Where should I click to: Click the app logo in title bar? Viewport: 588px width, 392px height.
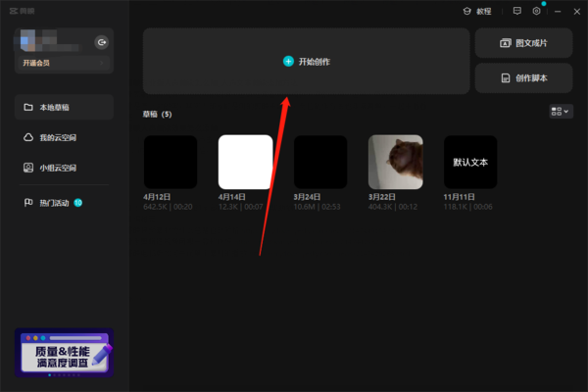point(23,11)
